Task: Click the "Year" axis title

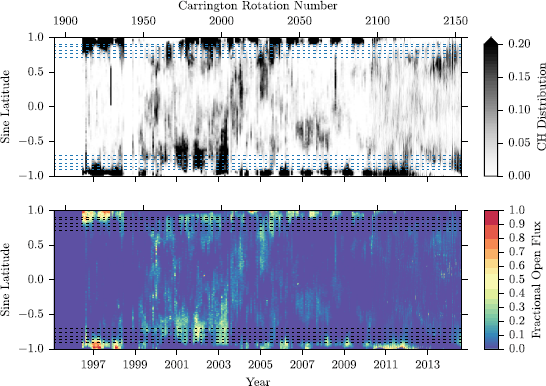Action: (258, 381)
